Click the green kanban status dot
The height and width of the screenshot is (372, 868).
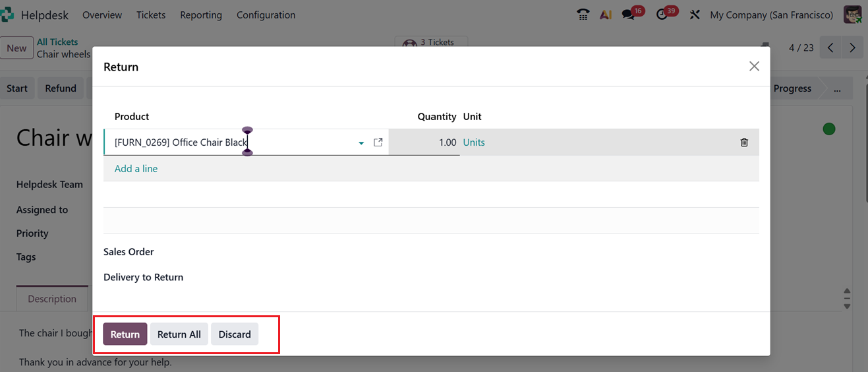(x=829, y=129)
